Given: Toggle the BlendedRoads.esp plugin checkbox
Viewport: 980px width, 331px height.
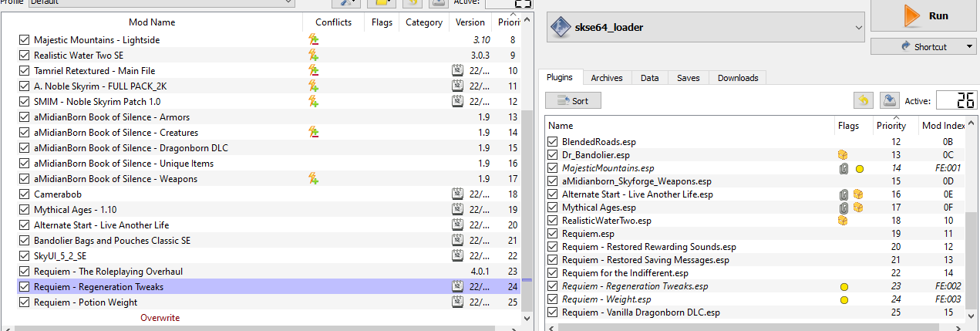Looking at the screenshot, I should [x=552, y=142].
